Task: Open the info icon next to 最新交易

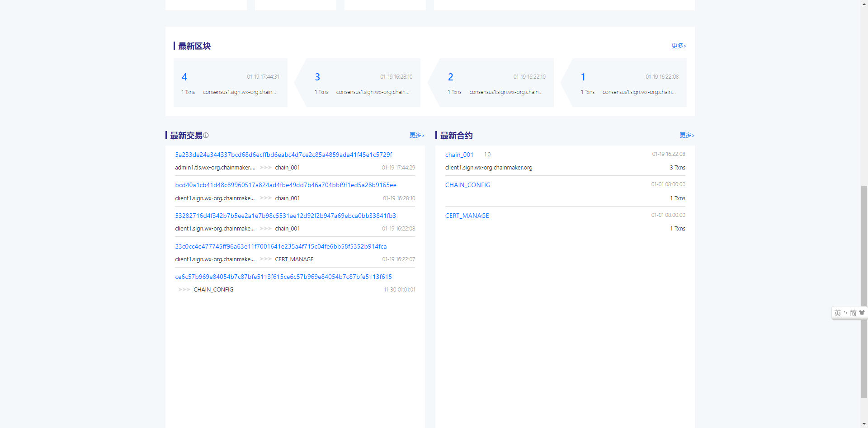Action: (206, 135)
